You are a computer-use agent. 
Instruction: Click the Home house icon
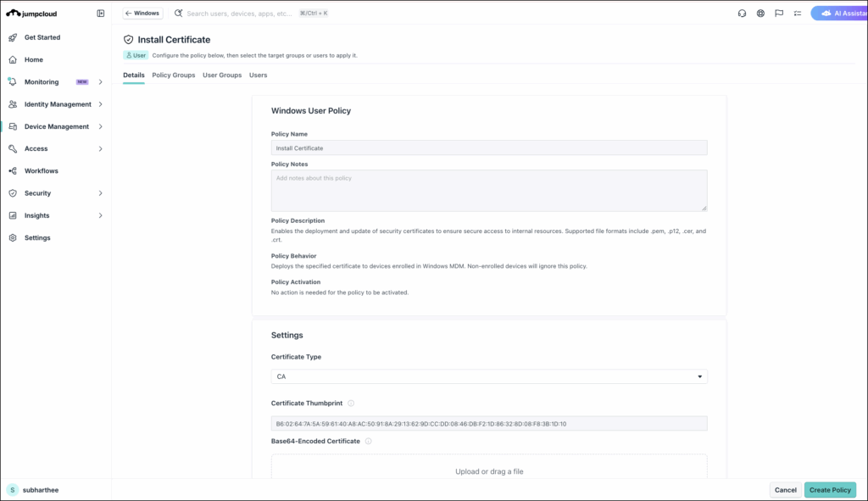[x=13, y=60]
